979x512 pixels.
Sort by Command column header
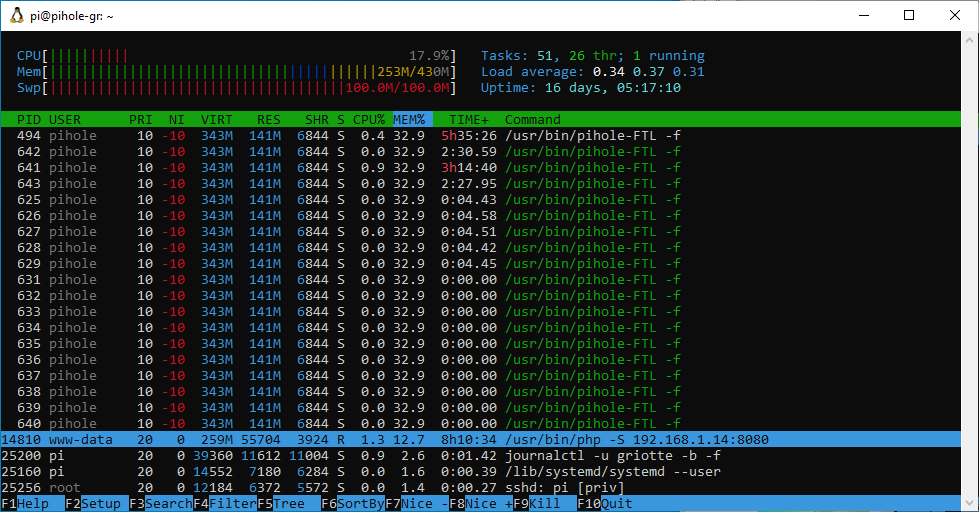(x=533, y=119)
